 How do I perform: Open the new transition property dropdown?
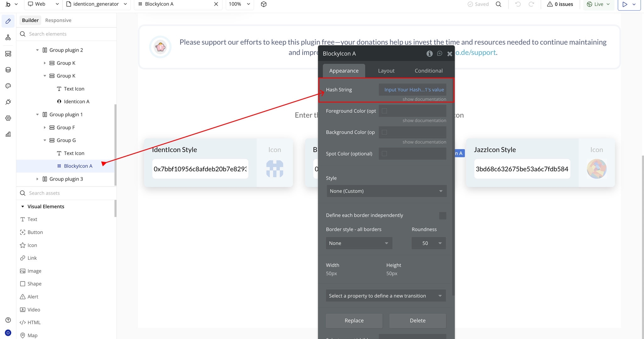click(386, 296)
